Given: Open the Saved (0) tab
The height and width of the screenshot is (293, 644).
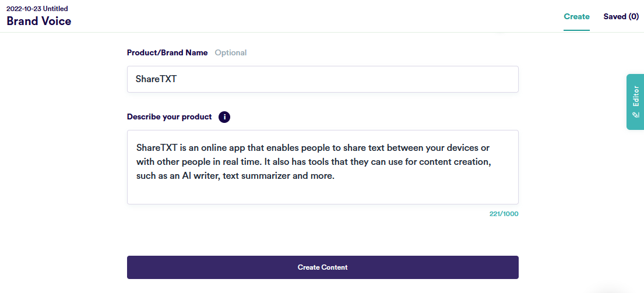Looking at the screenshot, I should tap(621, 17).
